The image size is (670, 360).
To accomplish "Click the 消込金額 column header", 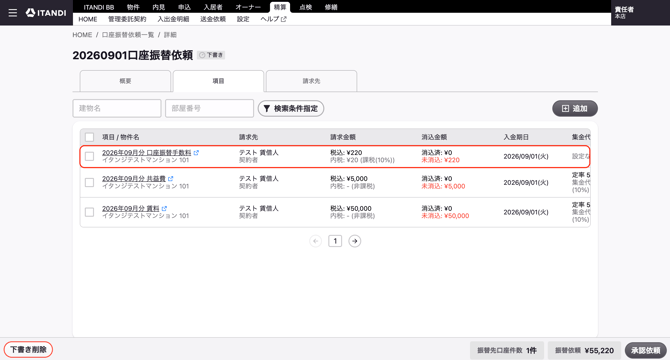I will point(434,137).
